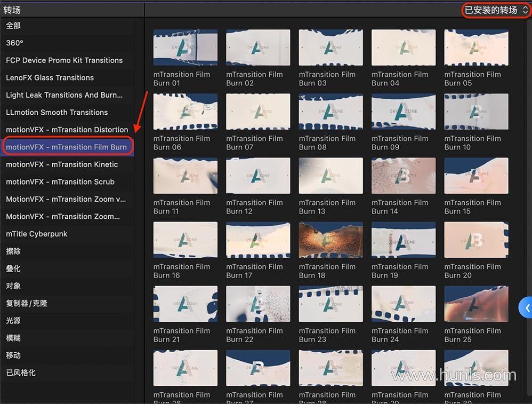
Task: Choose mTransition Film Burn 23 thumbnail
Action: pos(331,304)
